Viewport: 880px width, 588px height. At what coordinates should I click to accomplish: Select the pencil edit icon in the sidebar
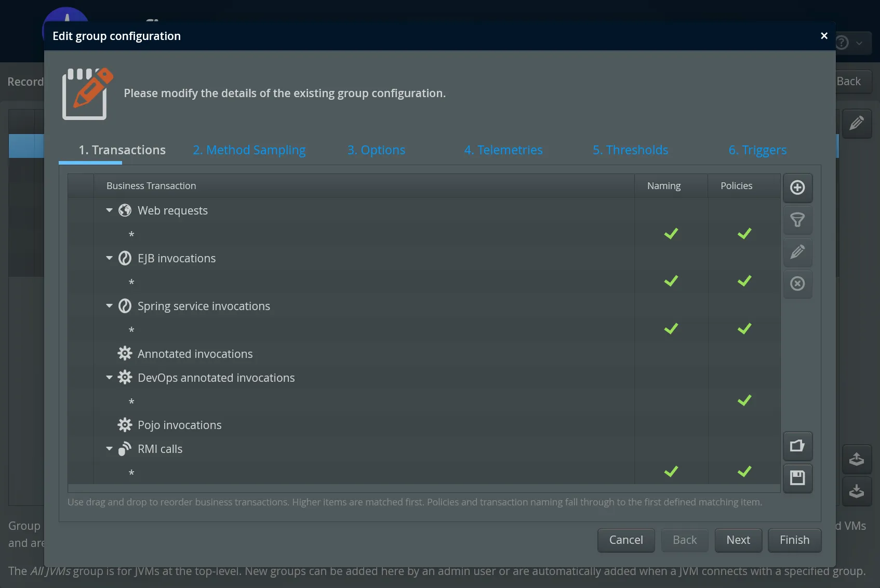pyautogui.click(x=798, y=252)
